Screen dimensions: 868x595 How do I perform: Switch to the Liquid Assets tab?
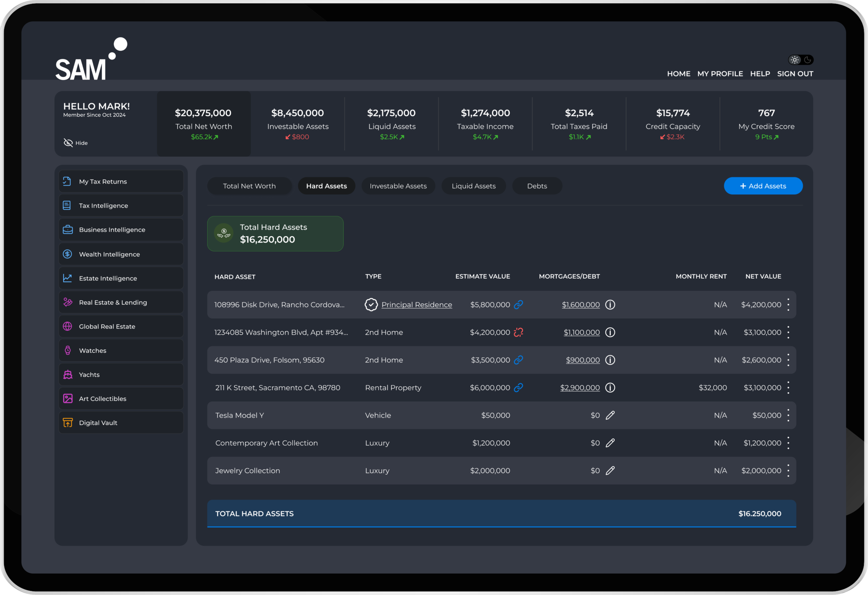click(474, 186)
